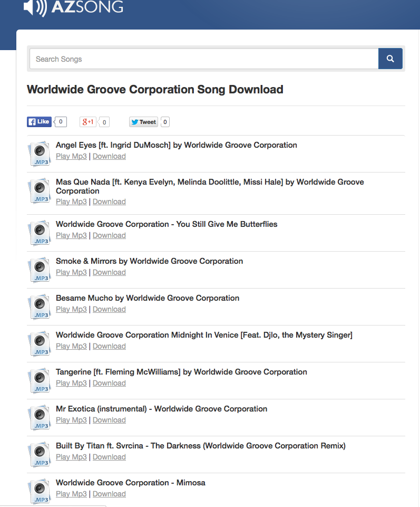Screen dimensions: 420x507
Task: Play Mp3 for You Still Give Me Butterflies
Action: tap(71, 235)
